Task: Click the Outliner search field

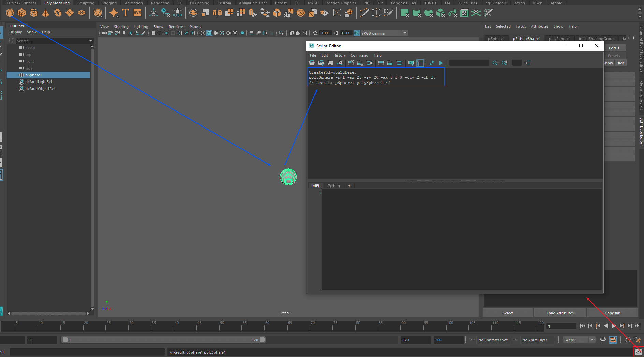Action: tap(52, 41)
